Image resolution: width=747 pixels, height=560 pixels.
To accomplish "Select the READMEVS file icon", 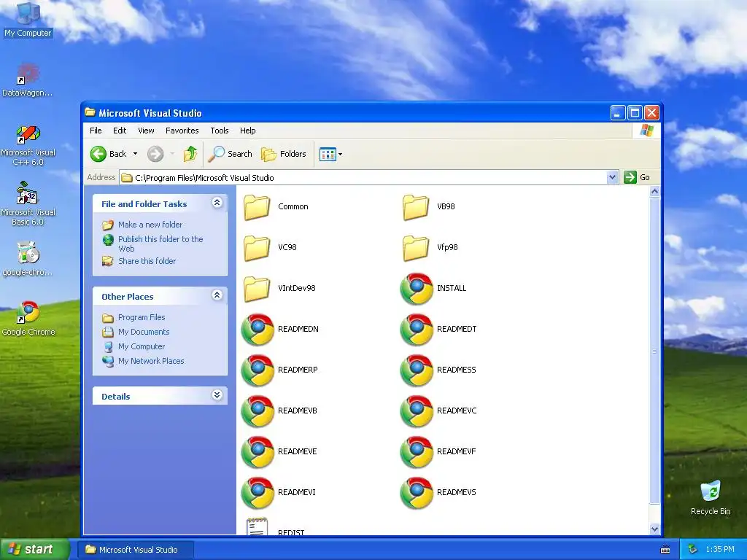I will 417,494.
